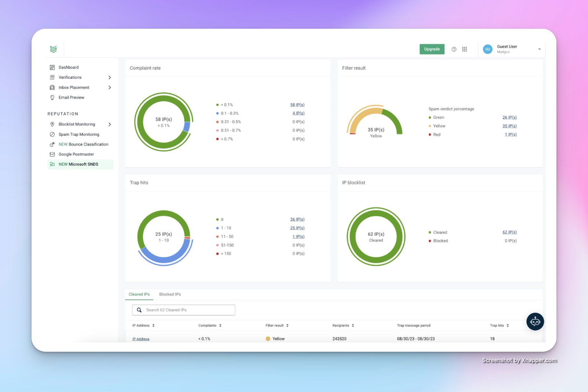The image size is (588, 392).
Task: Click the Mailgun logo icon
Action: point(53,49)
